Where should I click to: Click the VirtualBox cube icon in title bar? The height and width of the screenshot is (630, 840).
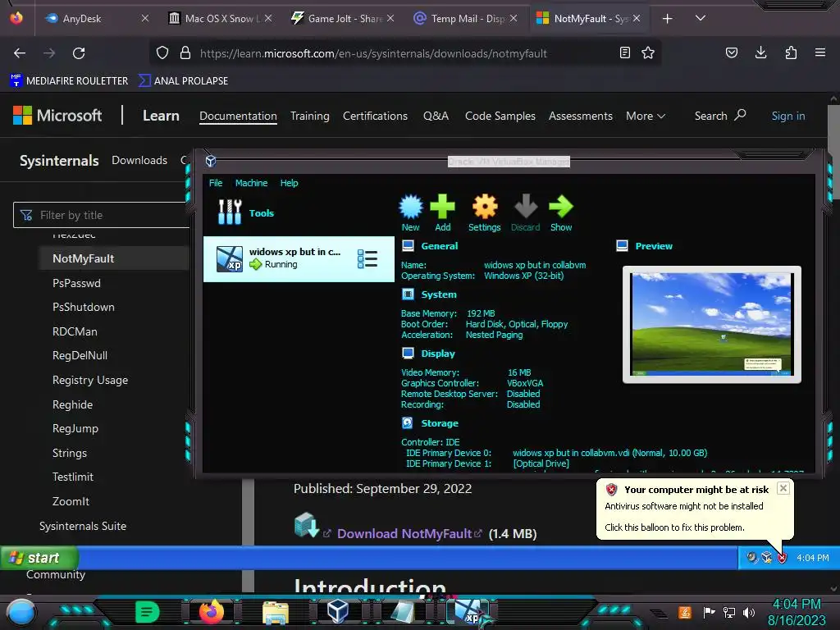click(211, 161)
